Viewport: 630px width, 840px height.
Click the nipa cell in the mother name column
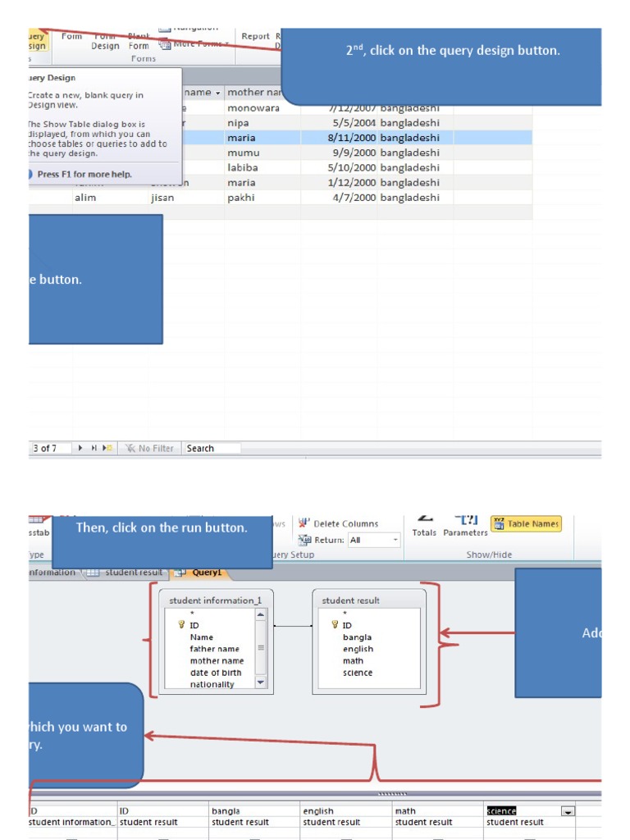pos(262,123)
